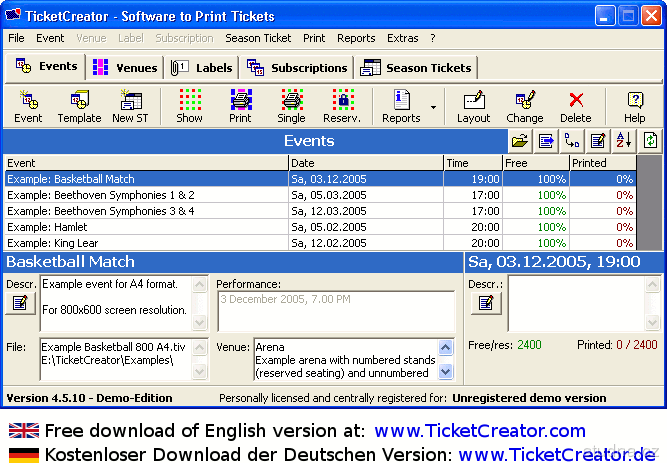Click the A-Z sort button
667x463 pixels.
(624, 141)
